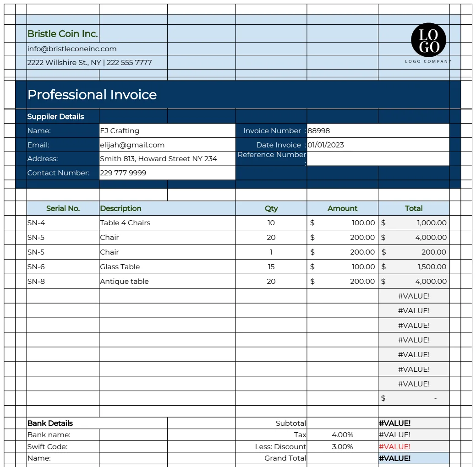
Task: Select the Serial No. column header
Action: 63,208
